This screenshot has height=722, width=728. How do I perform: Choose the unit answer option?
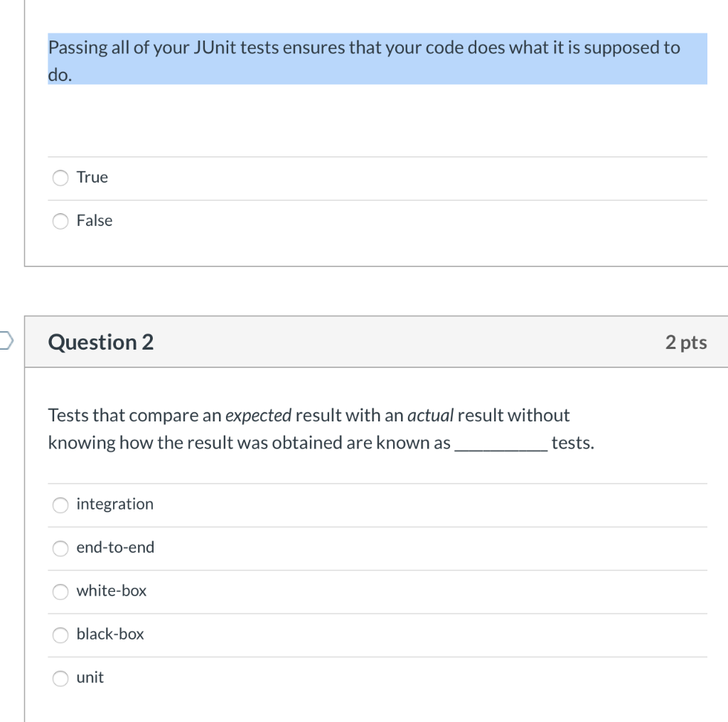pos(60,679)
